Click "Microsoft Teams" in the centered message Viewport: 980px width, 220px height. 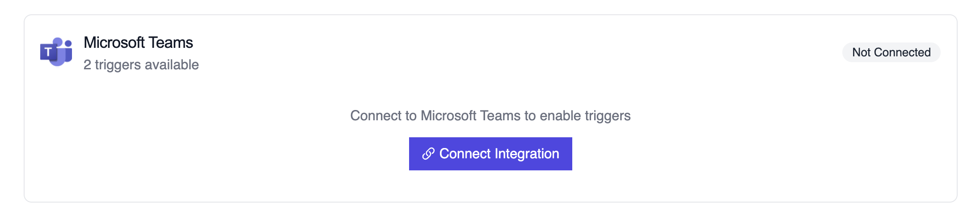(x=470, y=116)
